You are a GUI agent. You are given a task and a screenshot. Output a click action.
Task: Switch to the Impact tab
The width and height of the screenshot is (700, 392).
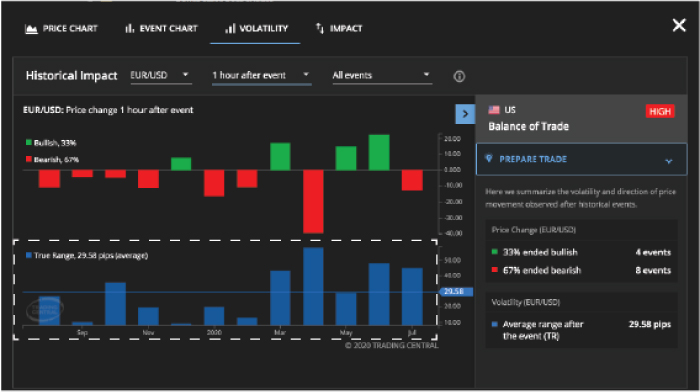(x=339, y=29)
